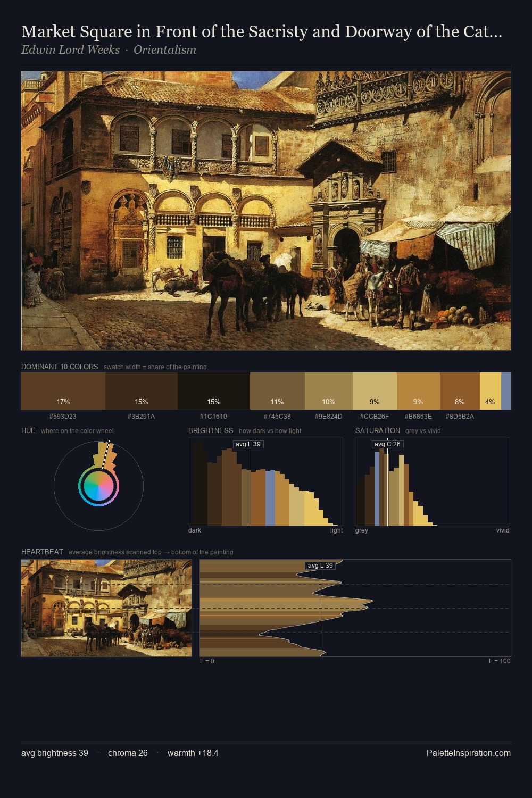Image resolution: width=532 pixels, height=798 pixels.
Task: Click the hex code text #9E824D
Action: pyautogui.click(x=328, y=417)
